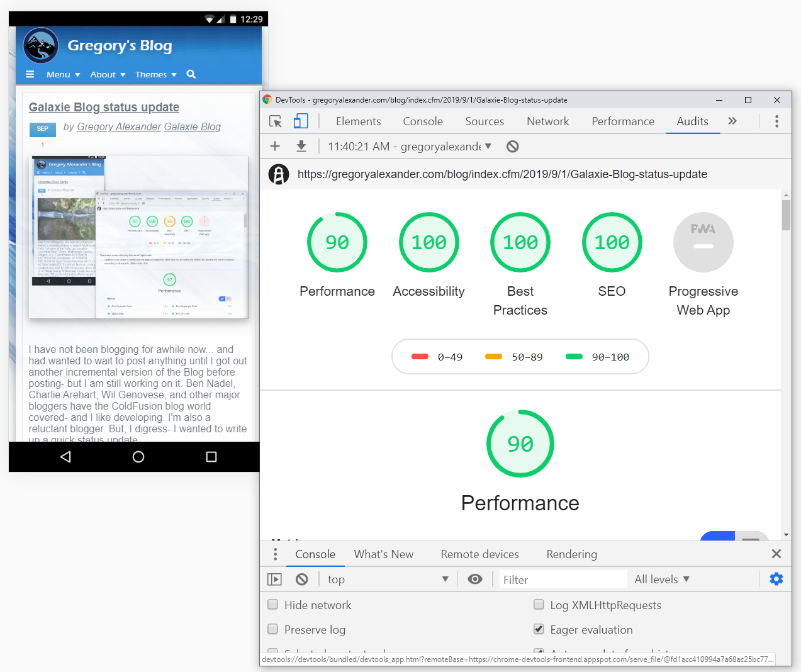The image size is (801, 672).
Task: Open drawer three-dot menu beside Console
Action: coord(275,554)
